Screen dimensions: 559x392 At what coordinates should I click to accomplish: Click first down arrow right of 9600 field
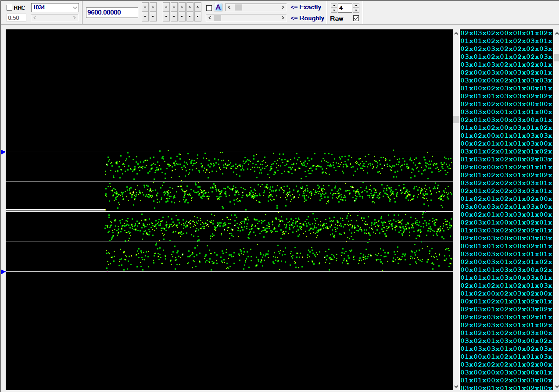pos(145,17)
